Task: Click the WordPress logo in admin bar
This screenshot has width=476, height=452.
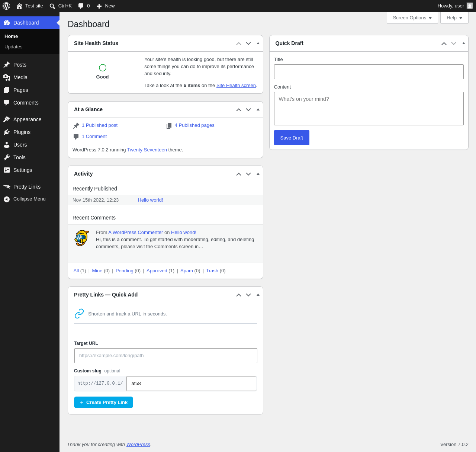Action: (x=6, y=6)
